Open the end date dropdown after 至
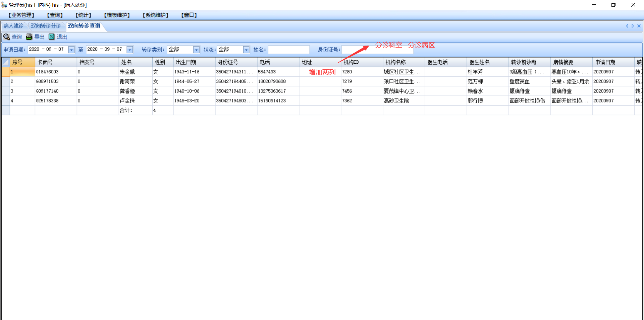The image size is (644, 320). tap(129, 50)
